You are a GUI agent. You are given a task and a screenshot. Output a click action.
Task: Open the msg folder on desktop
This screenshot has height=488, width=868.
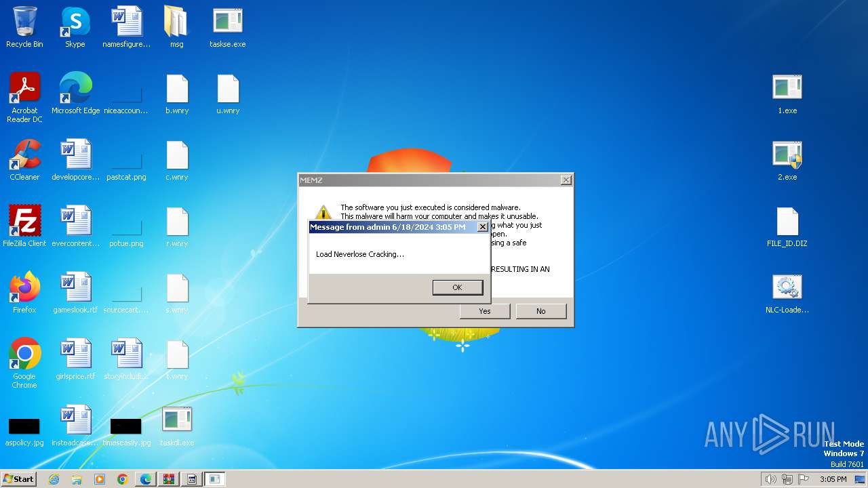[x=176, y=27]
